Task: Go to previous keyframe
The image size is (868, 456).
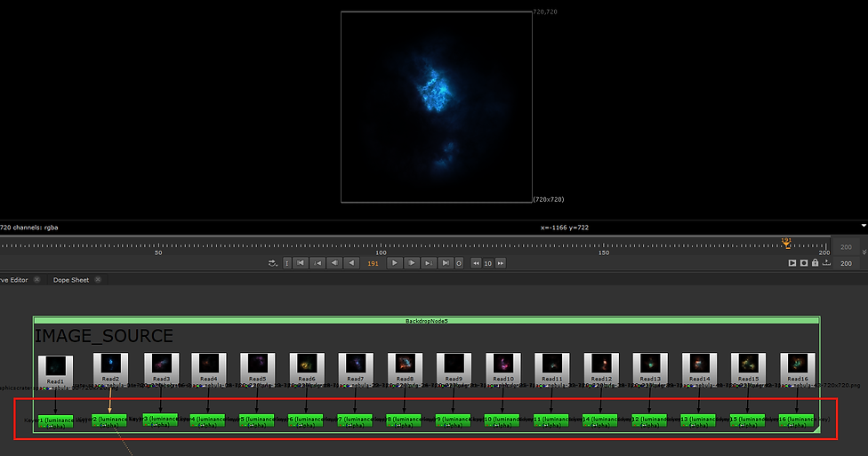Action: click(x=317, y=263)
